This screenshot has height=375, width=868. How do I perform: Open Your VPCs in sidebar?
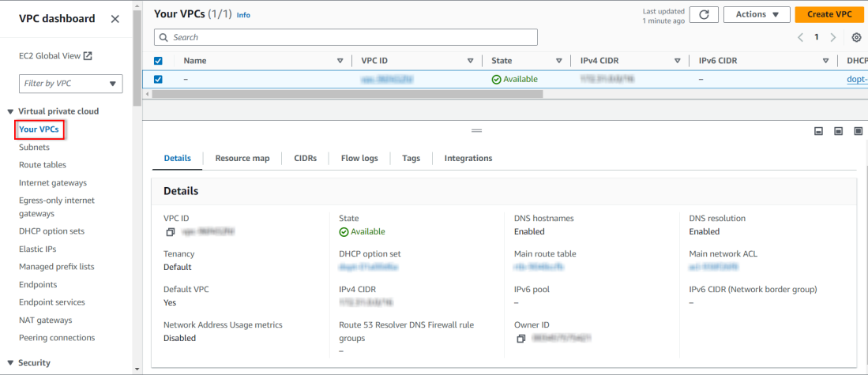click(39, 129)
